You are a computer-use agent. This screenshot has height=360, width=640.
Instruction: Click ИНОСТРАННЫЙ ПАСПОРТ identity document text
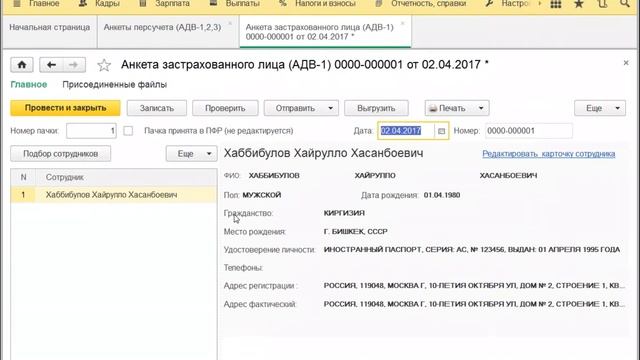point(472,249)
